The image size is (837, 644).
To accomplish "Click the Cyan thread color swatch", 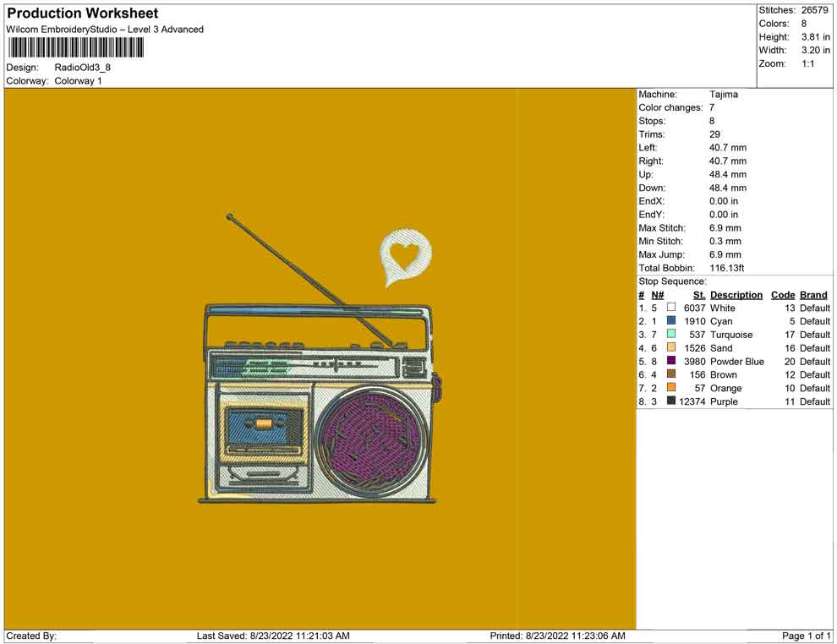I will click(x=671, y=320).
